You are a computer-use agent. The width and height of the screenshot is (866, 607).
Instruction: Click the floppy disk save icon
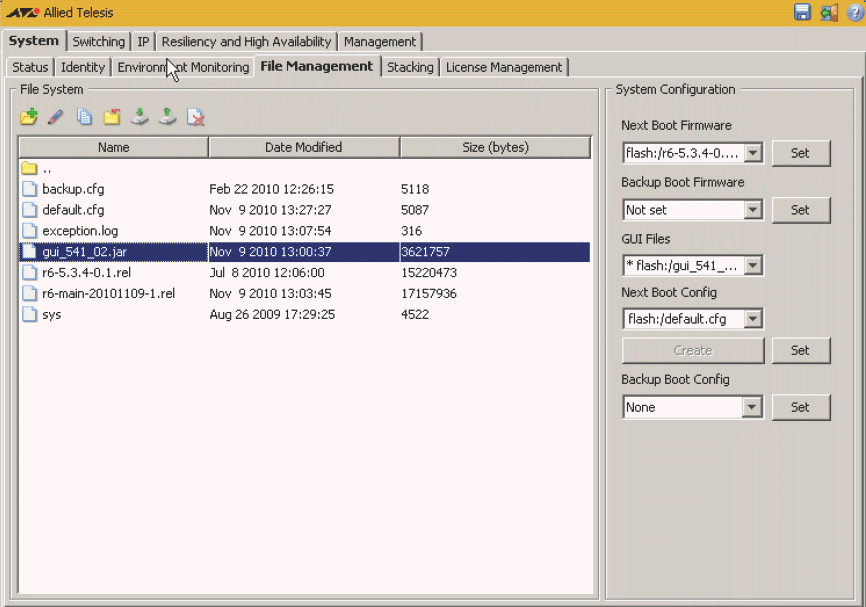pos(802,12)
